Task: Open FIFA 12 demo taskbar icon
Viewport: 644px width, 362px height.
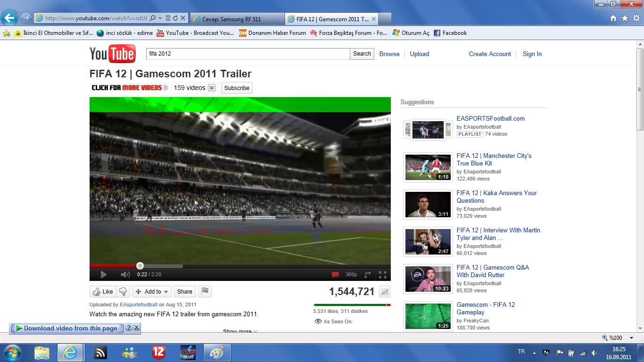Action: click(188, 353)
